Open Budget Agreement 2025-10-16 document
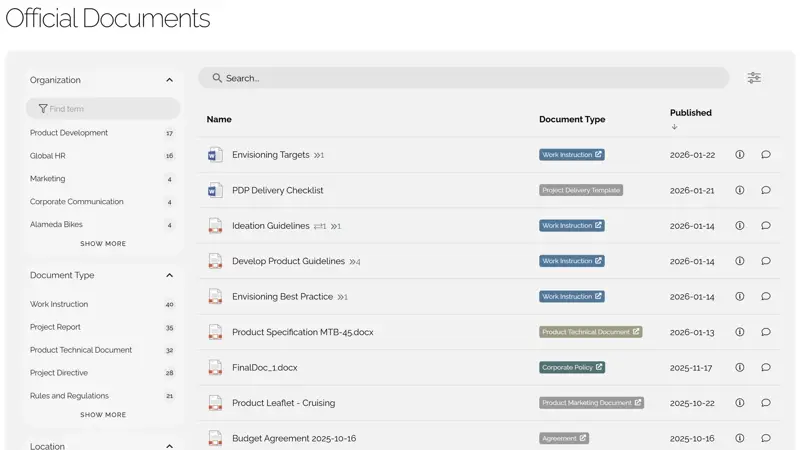This screenshot has width=800, height=450. pos(294,438)
